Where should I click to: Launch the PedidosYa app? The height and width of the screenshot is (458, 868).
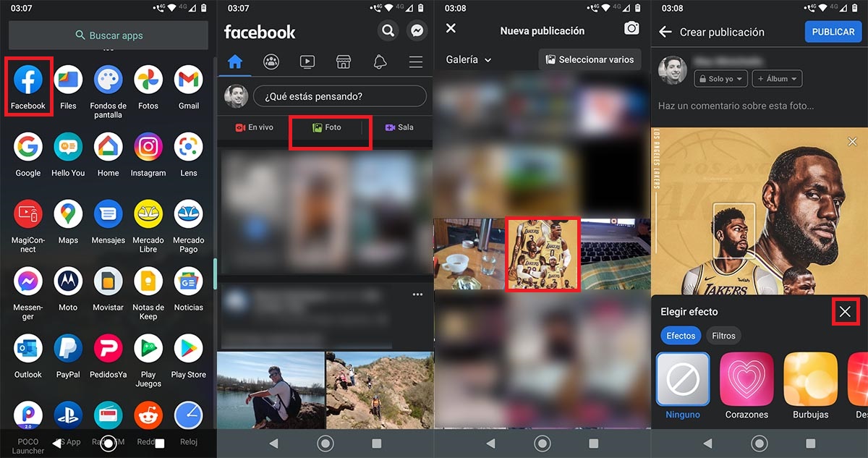pyautogui.click(x=108, y=349)
